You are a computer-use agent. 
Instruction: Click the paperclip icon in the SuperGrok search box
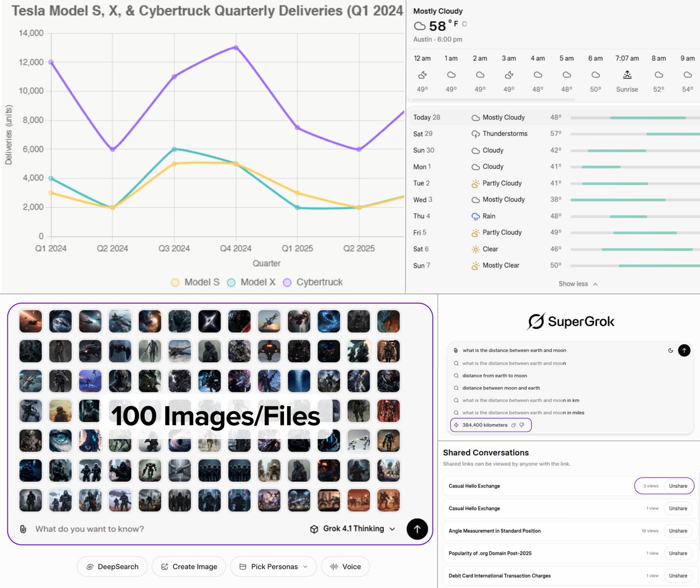pos(456,351)
